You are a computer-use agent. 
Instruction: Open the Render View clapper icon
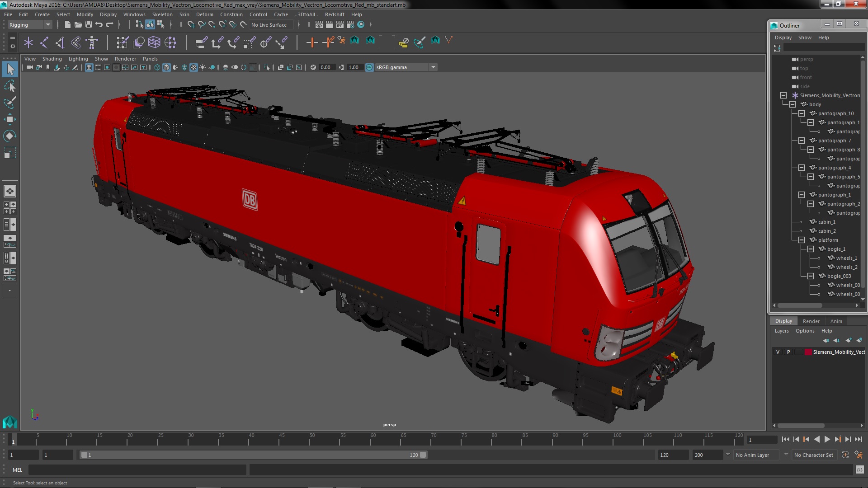click(x=319, y=25)
